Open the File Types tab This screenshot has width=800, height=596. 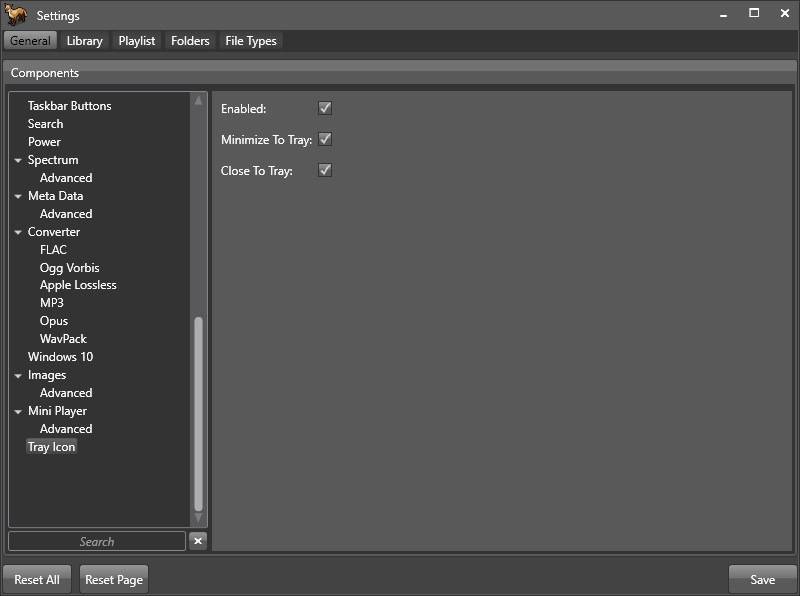coord(251,41)
